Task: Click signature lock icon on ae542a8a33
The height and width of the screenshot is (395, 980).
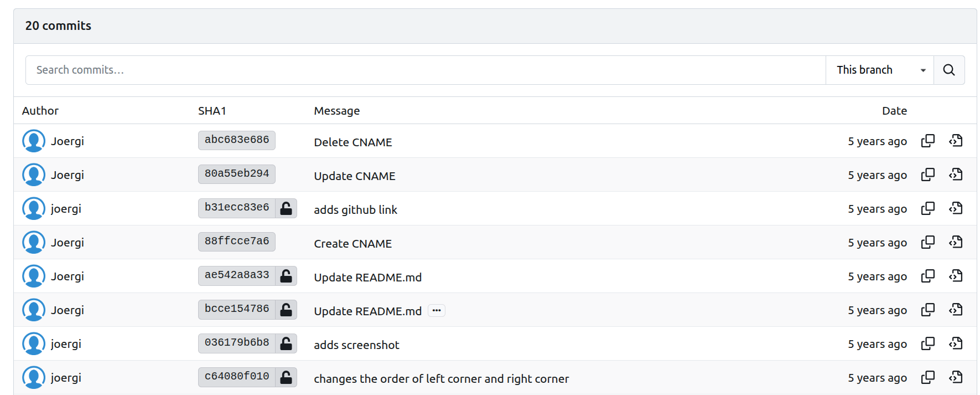Action: coord(286,276)
